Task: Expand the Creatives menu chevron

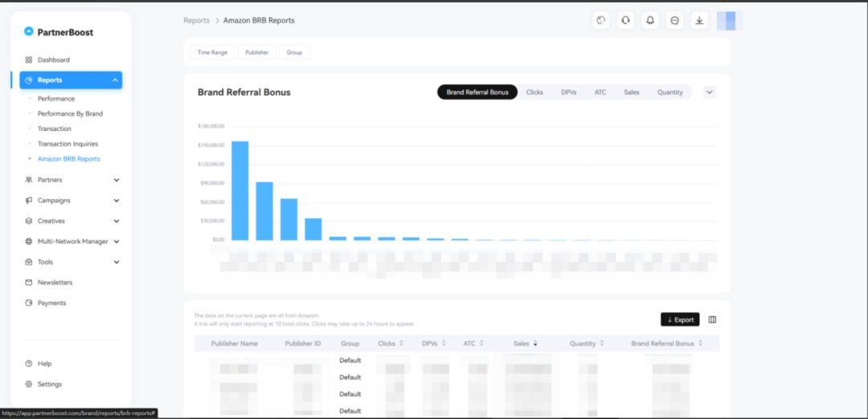Action: click(117, 221)
